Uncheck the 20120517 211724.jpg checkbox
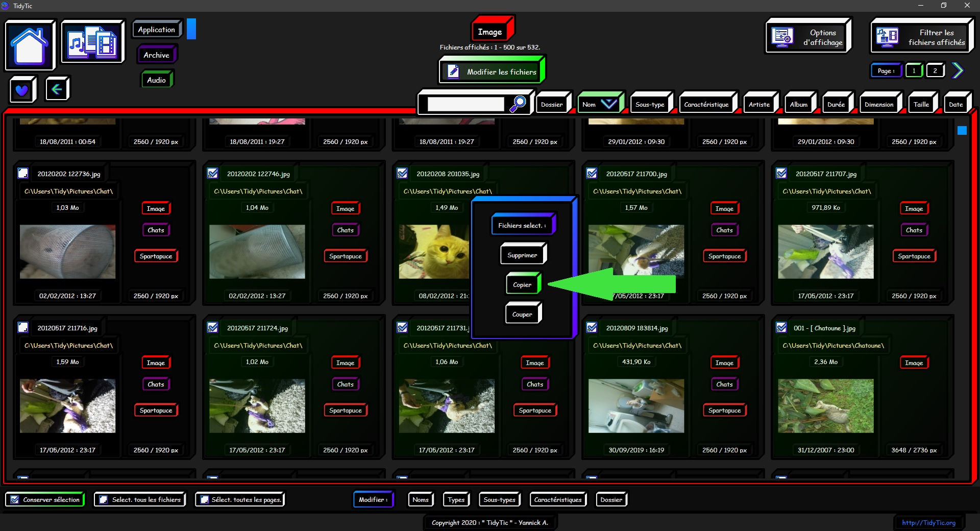Screen dimensions: 980x531 click(213, 327)
